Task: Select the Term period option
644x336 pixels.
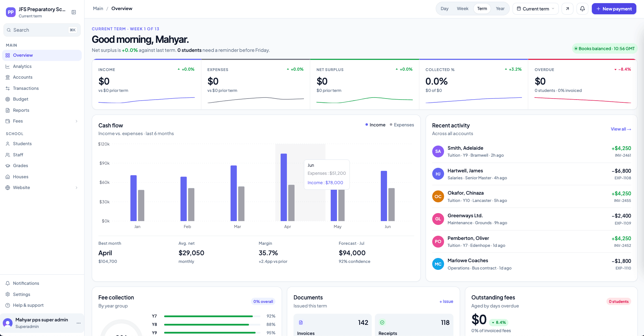Action: point(482,9)
